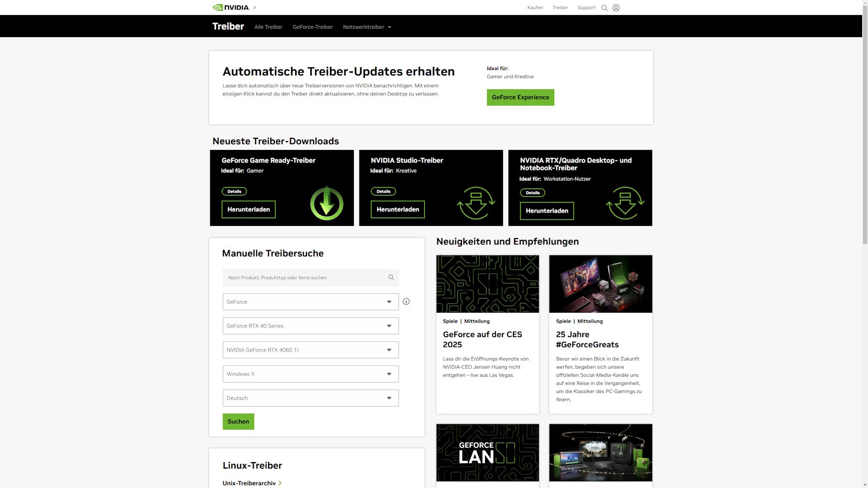
Task: Open the 25 Jahre #GeForceGreats thumbnail
Action: coord(600,284)
